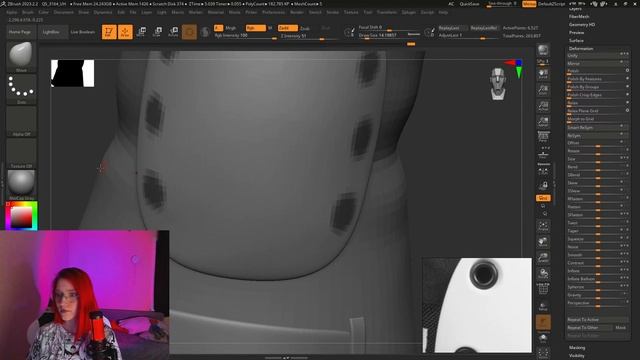This screenshot has height=360, width=640.
Task: Open the Alpha Off selector
Action: [x=21, y=121]
